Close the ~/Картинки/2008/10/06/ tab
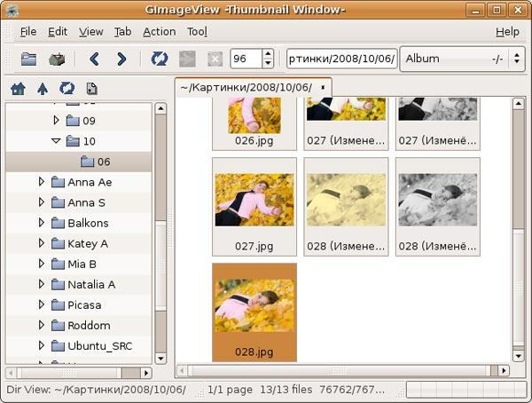 [323, 87]
